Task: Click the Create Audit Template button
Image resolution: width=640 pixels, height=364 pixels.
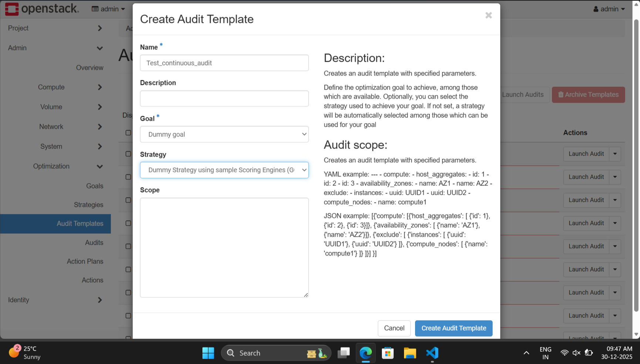Action: coord(454,328)
